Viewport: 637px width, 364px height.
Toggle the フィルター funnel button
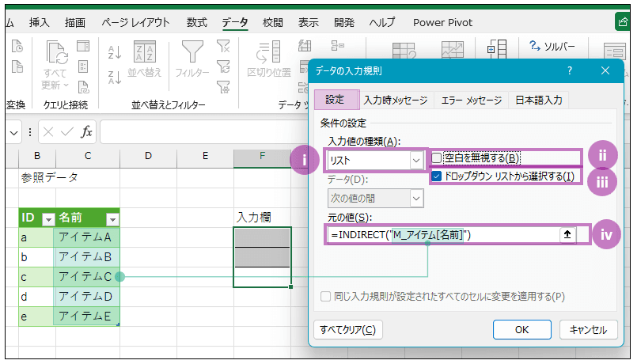tap(192, 59)
